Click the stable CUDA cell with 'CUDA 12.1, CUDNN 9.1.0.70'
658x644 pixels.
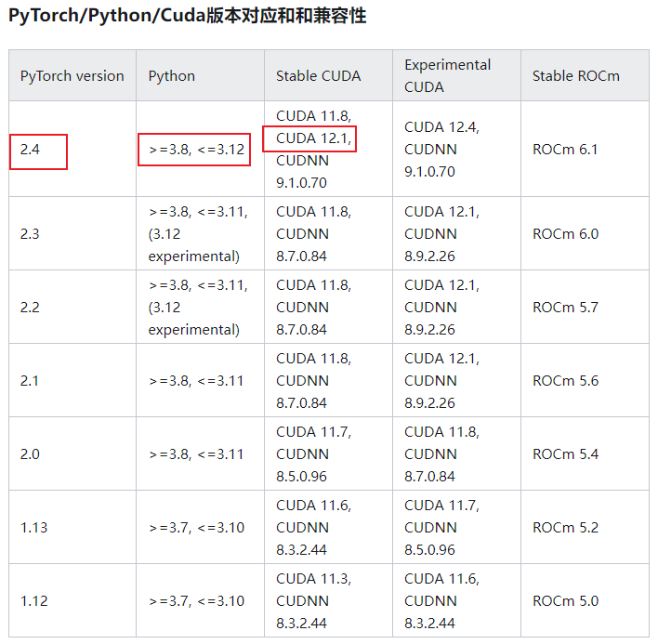coord(329,149)
